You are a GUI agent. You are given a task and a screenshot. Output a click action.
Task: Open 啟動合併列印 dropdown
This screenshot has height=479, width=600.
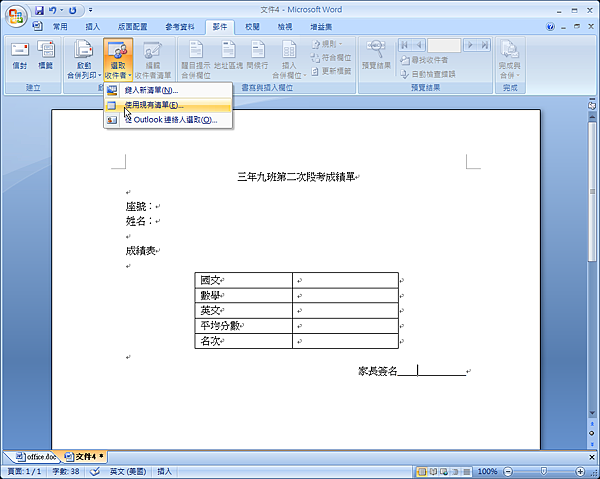84,59
